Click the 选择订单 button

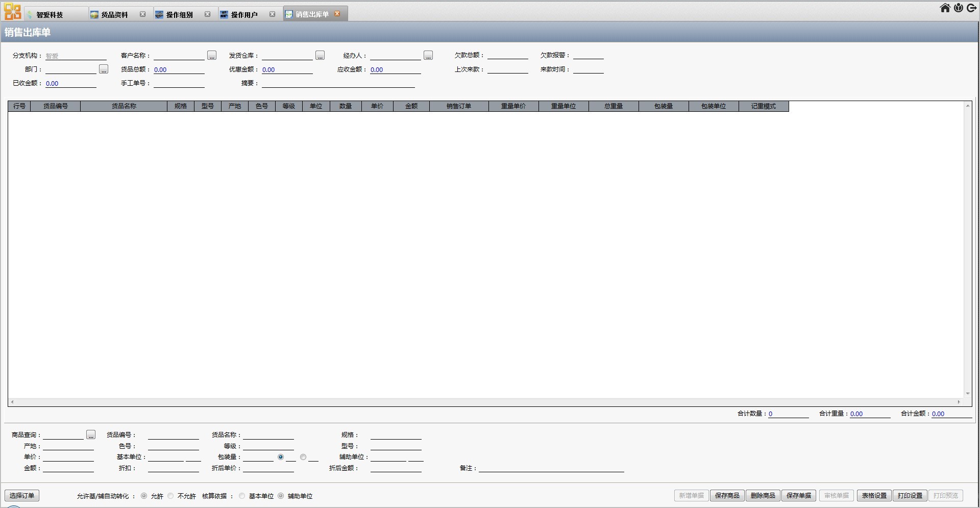(22, 496)
